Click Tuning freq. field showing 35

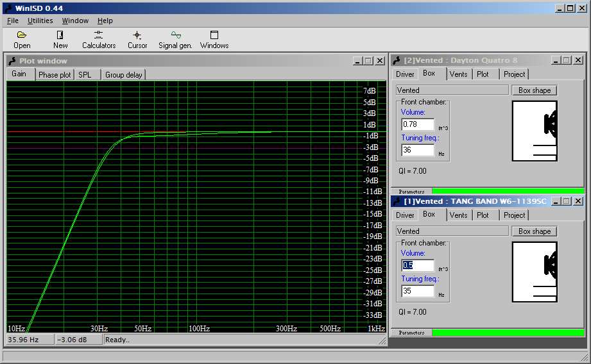(x=418, y=290)
